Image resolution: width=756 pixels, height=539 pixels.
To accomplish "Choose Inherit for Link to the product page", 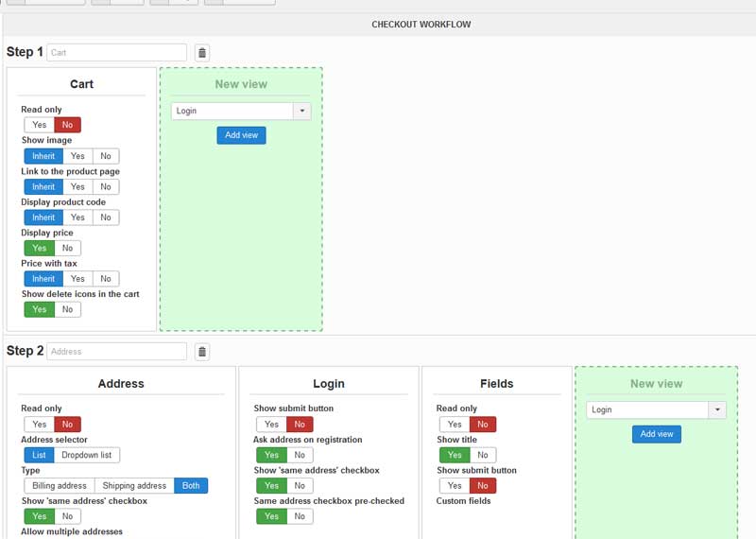I will [x=43, y=186].
